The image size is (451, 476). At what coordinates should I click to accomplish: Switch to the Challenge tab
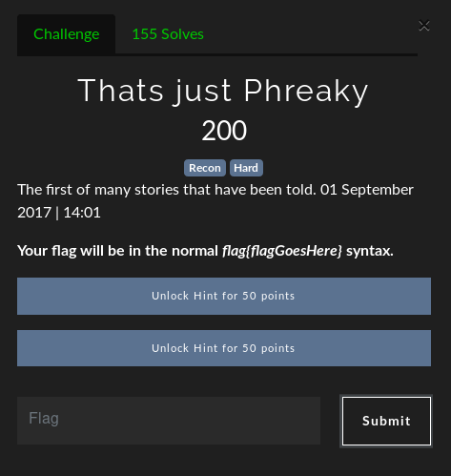tap(66, 34)
